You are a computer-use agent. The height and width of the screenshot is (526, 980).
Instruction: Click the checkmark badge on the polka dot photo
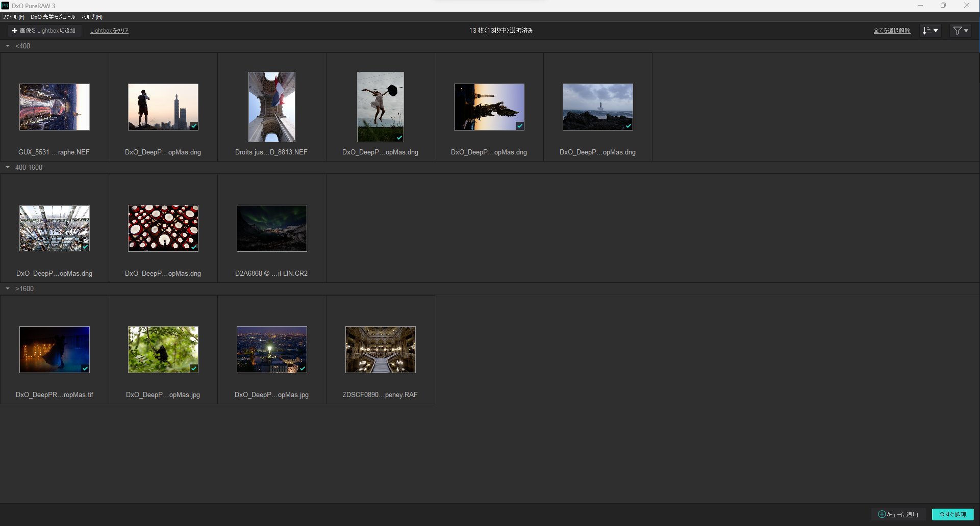click(194, 247)
